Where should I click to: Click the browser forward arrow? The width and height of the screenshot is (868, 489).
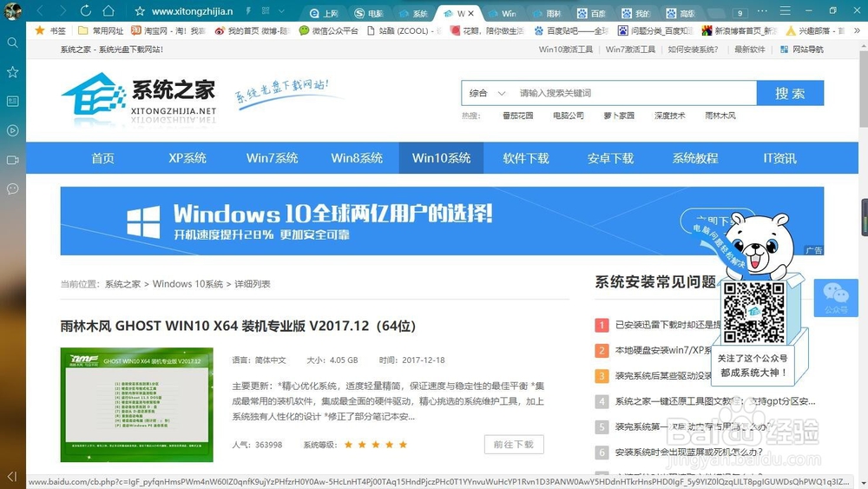pos(62,10)
